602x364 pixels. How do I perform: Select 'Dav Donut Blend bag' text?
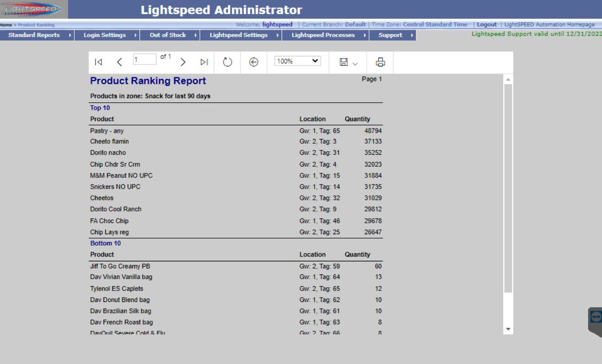(120, 300)
